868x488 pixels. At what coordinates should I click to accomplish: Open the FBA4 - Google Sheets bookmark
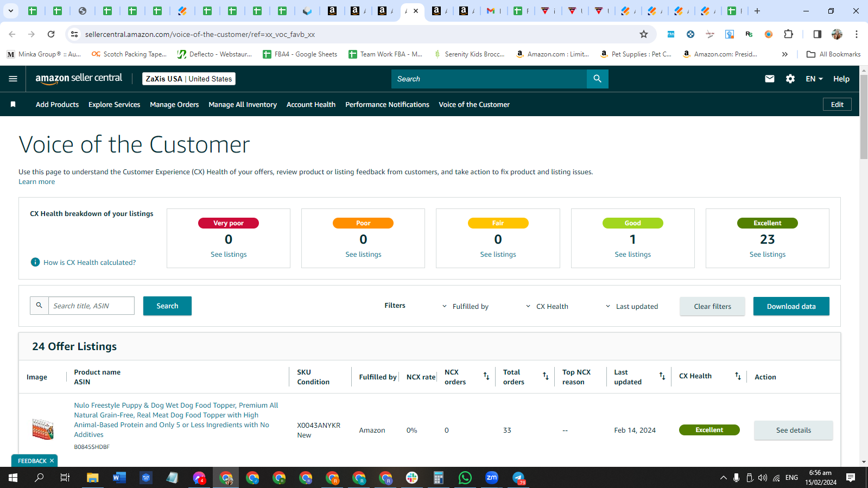point(300,54)
